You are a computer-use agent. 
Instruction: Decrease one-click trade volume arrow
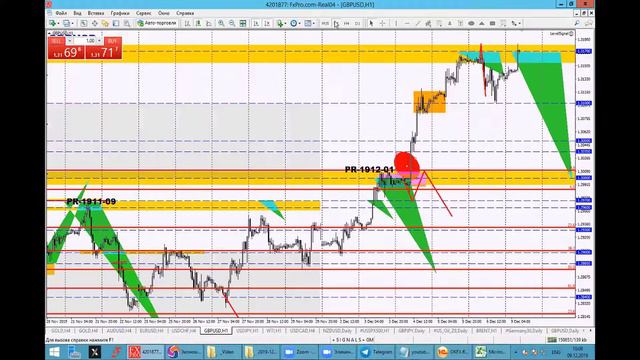[x=70, y=41]
